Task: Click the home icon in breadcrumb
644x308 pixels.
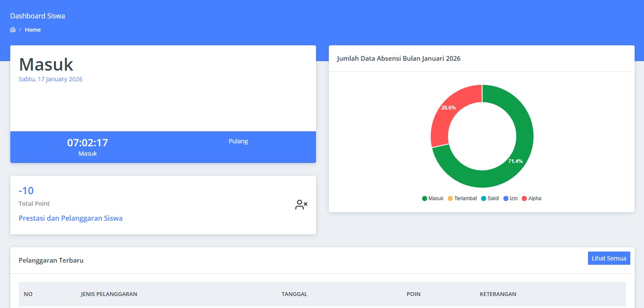Action: (x=13, y=30)
